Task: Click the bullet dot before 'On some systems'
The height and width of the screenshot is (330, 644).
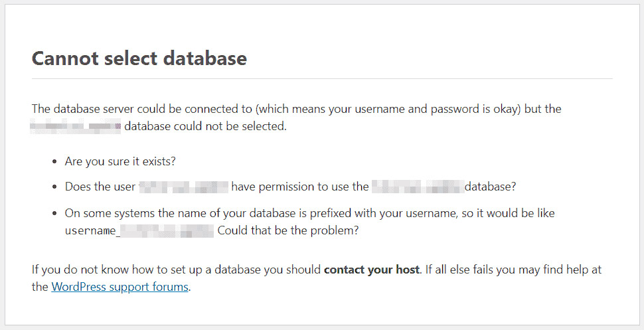Action: [55, 214]
